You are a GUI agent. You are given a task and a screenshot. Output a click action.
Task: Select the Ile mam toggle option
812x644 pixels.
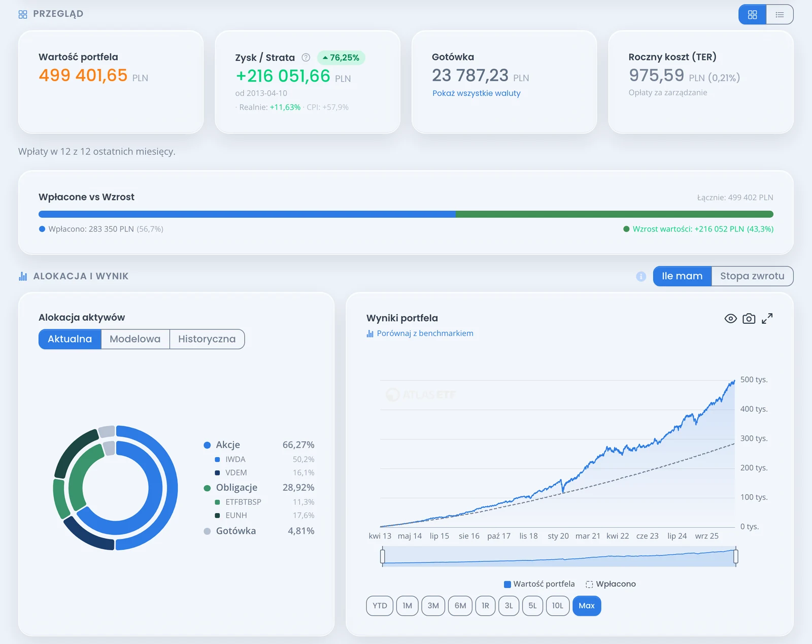(x=682, y=276)
